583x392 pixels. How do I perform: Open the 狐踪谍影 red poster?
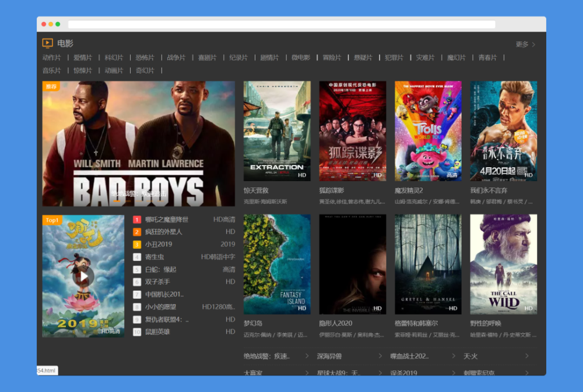click(x=353, y=131)
